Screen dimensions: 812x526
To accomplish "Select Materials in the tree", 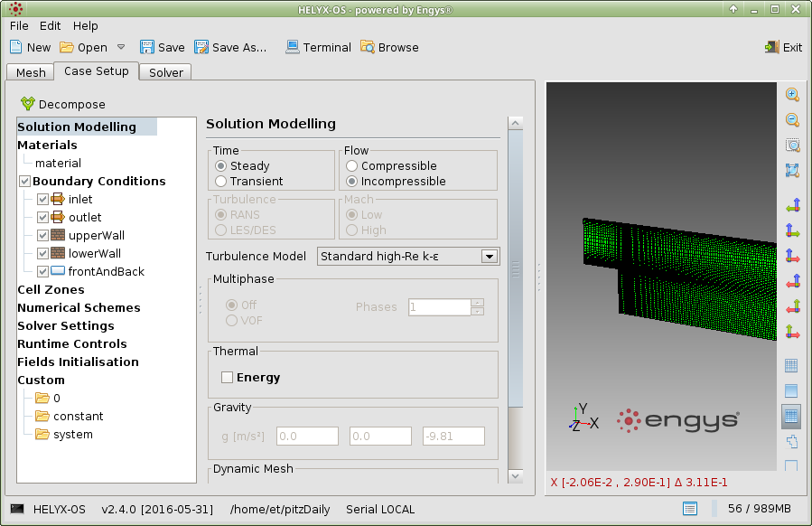I will 47,146.
